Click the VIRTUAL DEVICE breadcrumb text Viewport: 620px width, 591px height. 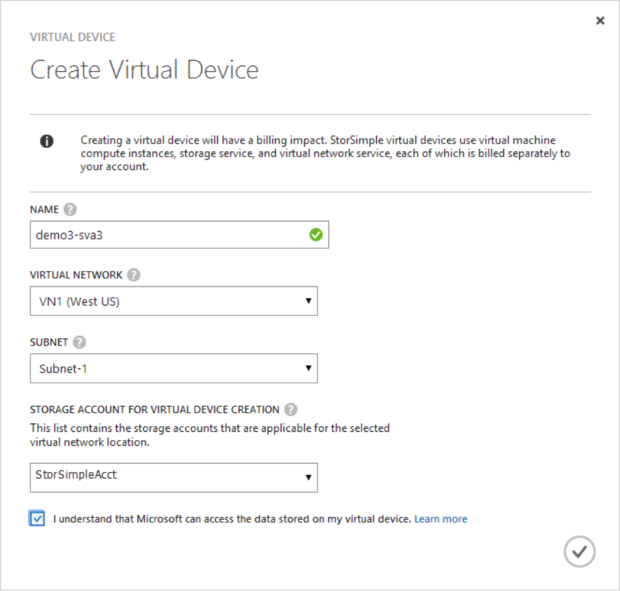(73, 37)
